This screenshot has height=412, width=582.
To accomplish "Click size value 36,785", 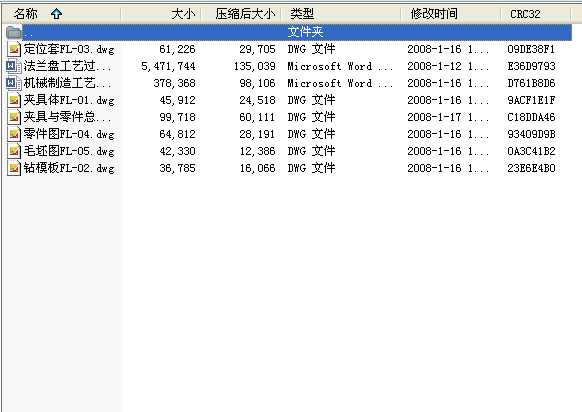I will pos(177,168).
